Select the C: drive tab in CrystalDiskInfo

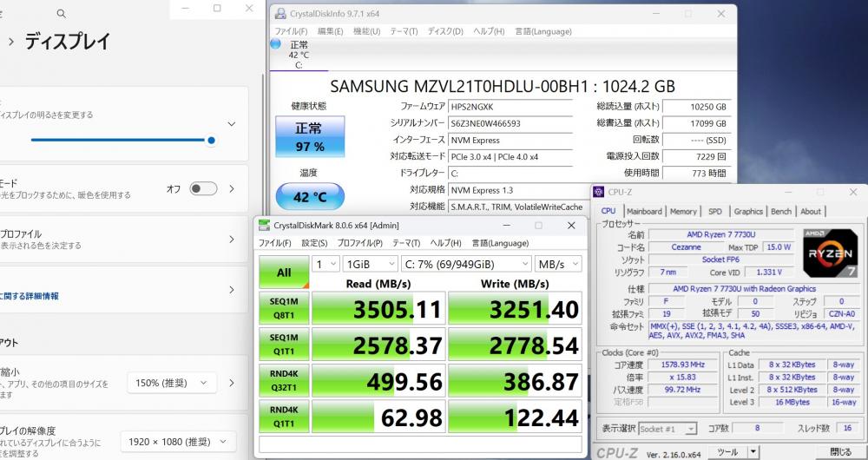tap(299, 55)
